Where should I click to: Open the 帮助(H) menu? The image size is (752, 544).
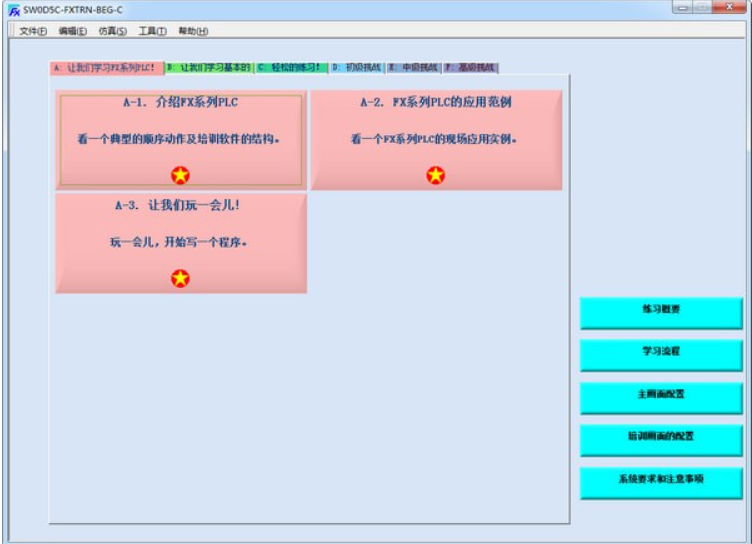tap(193, 31)
